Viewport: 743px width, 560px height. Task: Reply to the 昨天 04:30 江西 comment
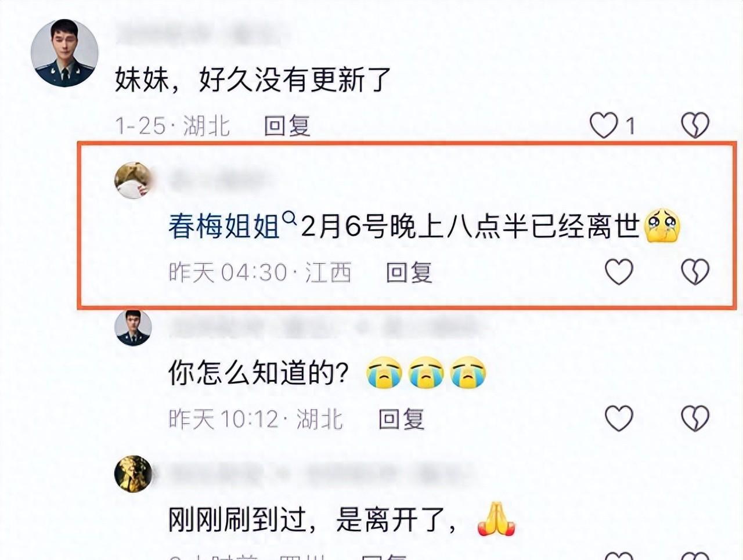[409, 272]
